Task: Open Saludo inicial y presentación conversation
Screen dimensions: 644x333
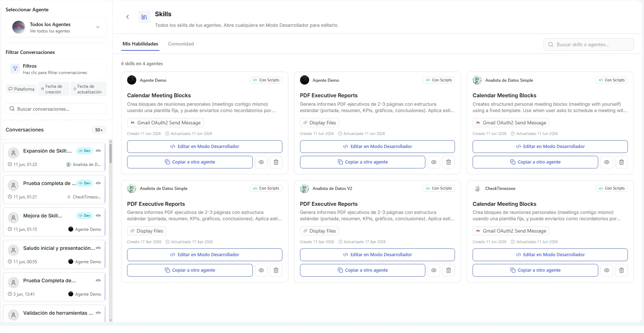Action: point(54,254)
